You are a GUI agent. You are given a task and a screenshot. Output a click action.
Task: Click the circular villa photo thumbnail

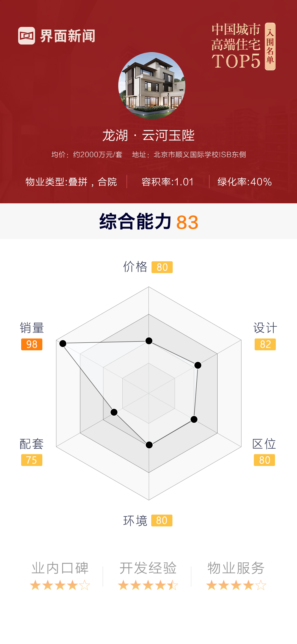[152, 86]
